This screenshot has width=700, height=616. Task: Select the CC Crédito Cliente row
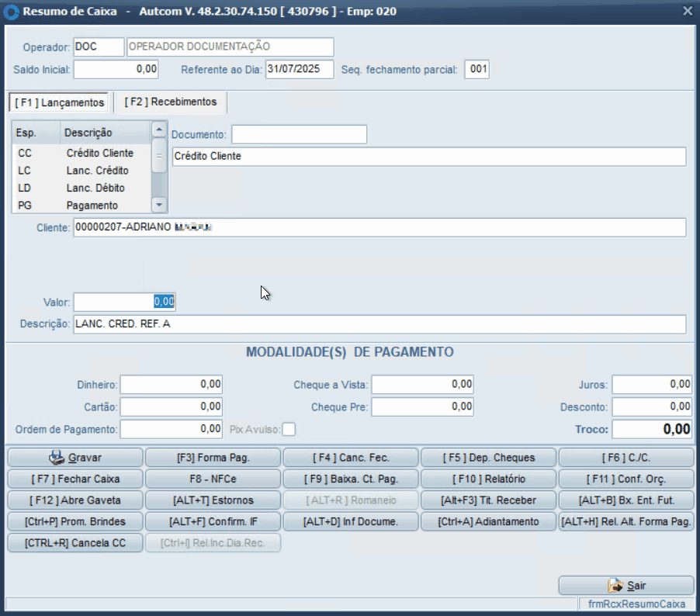point(81,153)
